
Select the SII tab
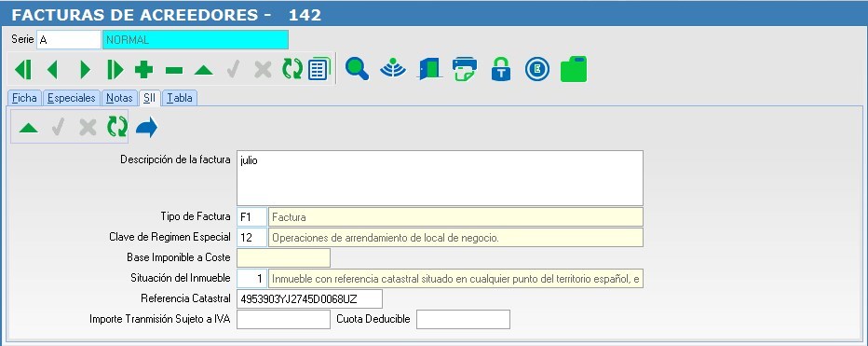point(149,98)
